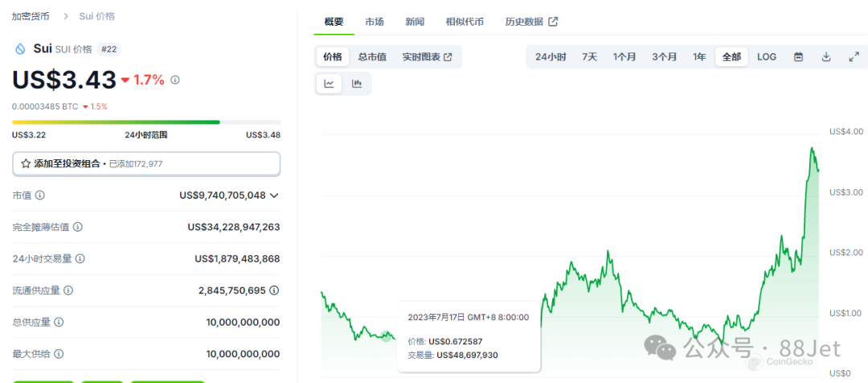Click the download chart data icon

[826, 56]
